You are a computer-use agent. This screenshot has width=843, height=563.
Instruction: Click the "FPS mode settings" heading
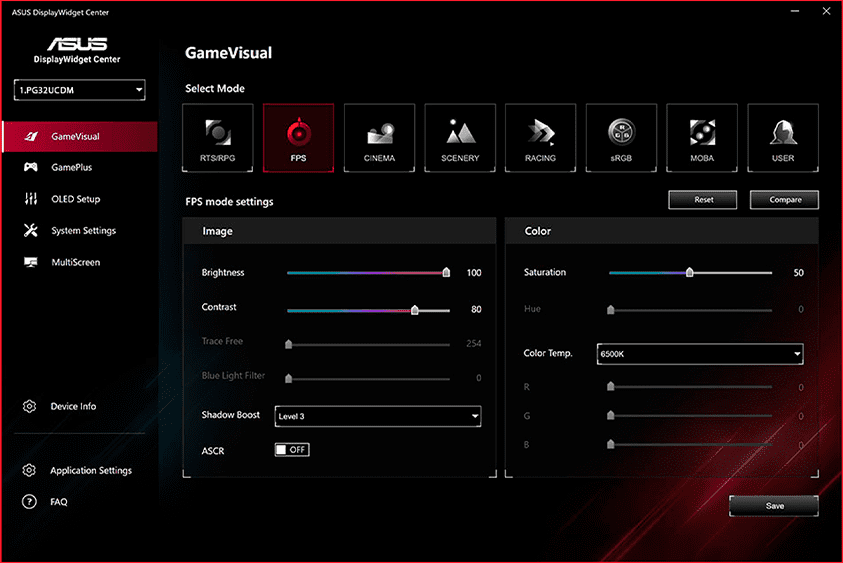pos(229,202)
